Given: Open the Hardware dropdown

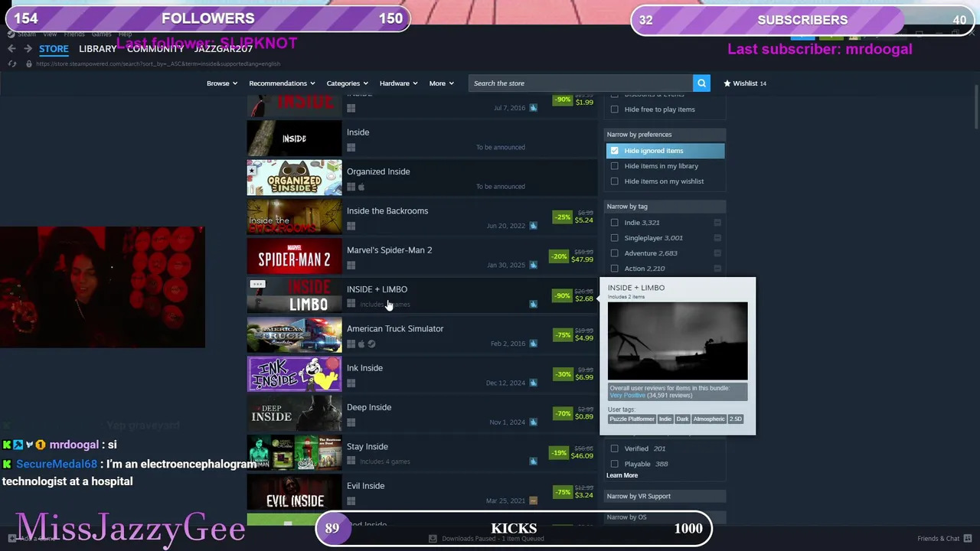Looking at the screenshot, I should 398,83.
